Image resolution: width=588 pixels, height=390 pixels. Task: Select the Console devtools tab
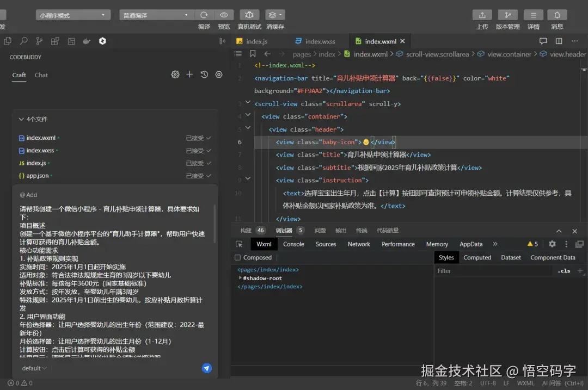[293, 244]
